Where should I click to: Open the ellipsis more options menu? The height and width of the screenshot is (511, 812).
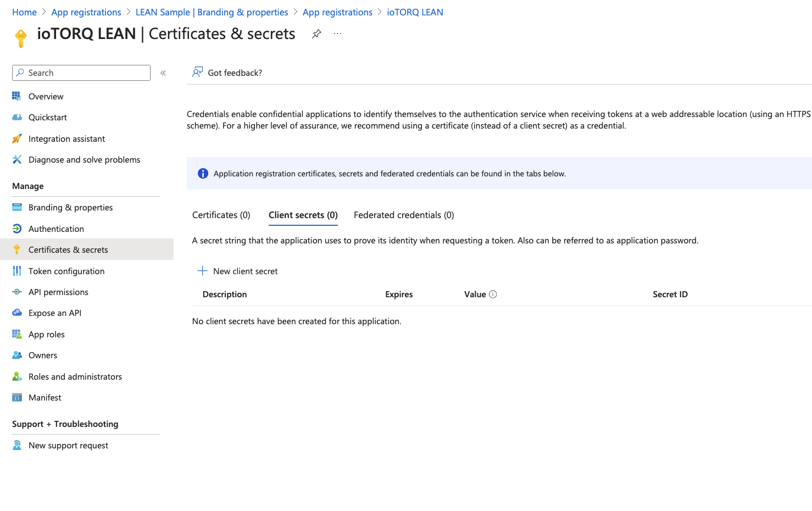pos(337,34)
